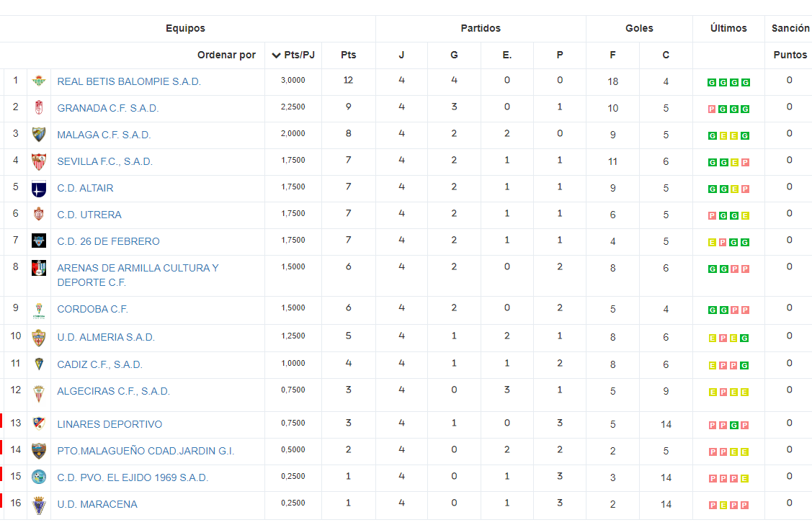This screenshot has width=812, height=525.
Task: Open C.D. 26 DE FEBRERO team link
Action: (x=108, y=242)
